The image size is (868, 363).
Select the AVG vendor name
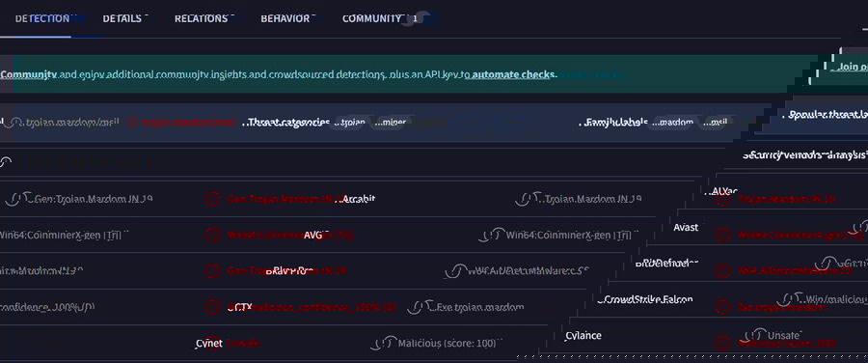(312, 235)
